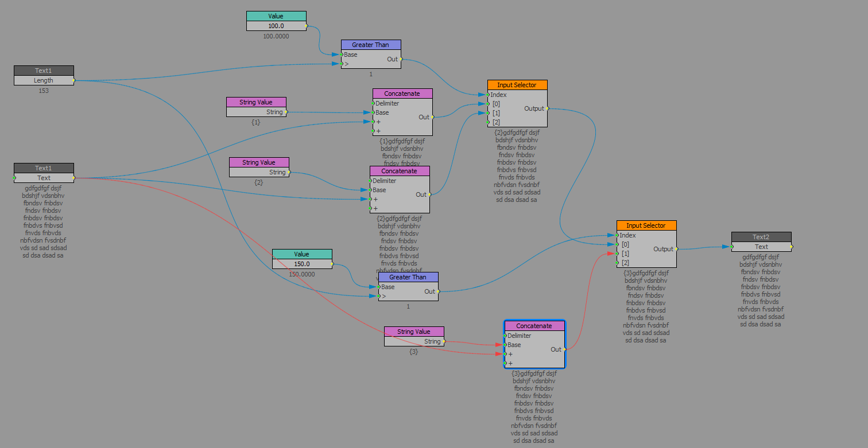Select the Concatenate node that outputs {2} text
This screenshot has width=868, height=448.
400,171
